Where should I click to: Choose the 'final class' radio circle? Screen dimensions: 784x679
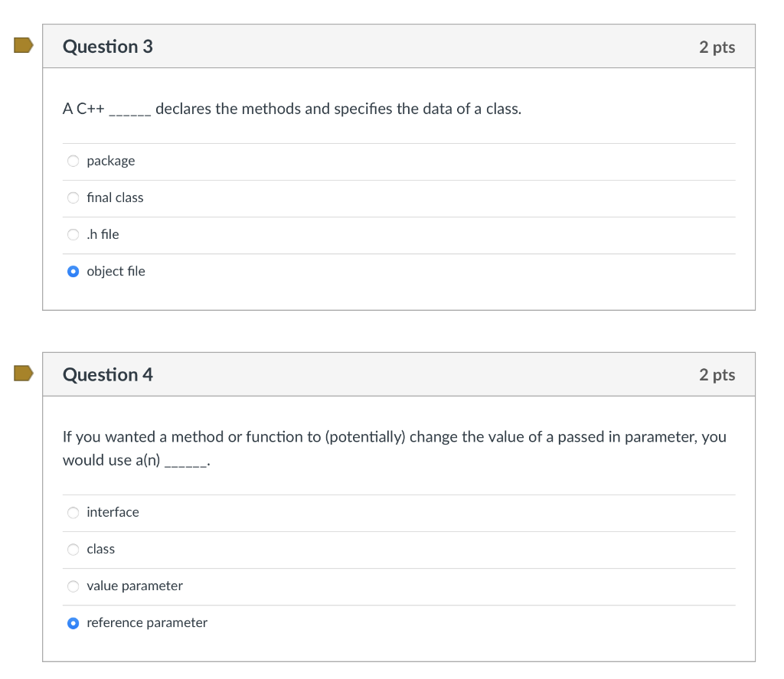pyautogui.click(x=73, y=197)
